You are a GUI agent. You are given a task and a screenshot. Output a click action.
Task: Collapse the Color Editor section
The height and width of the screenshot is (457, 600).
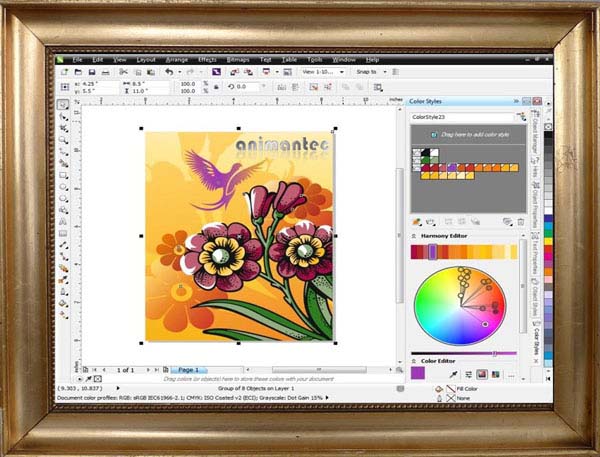point(414,360)
